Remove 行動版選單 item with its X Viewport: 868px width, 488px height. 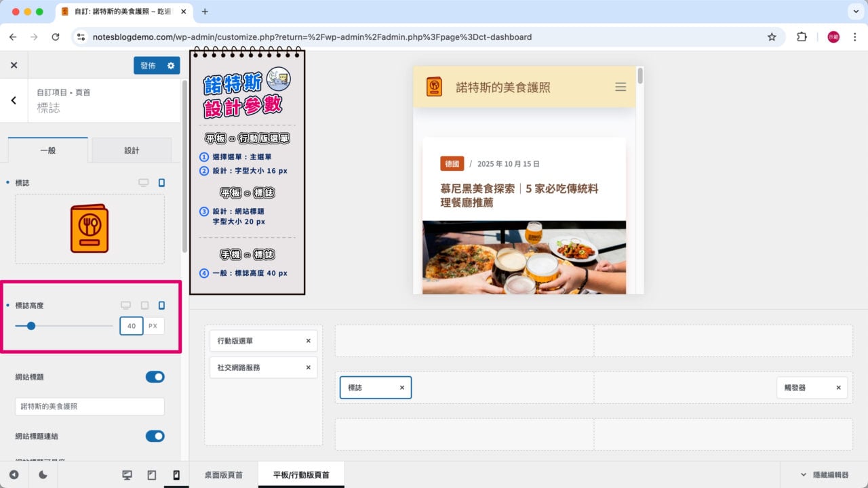pos(308,341)
